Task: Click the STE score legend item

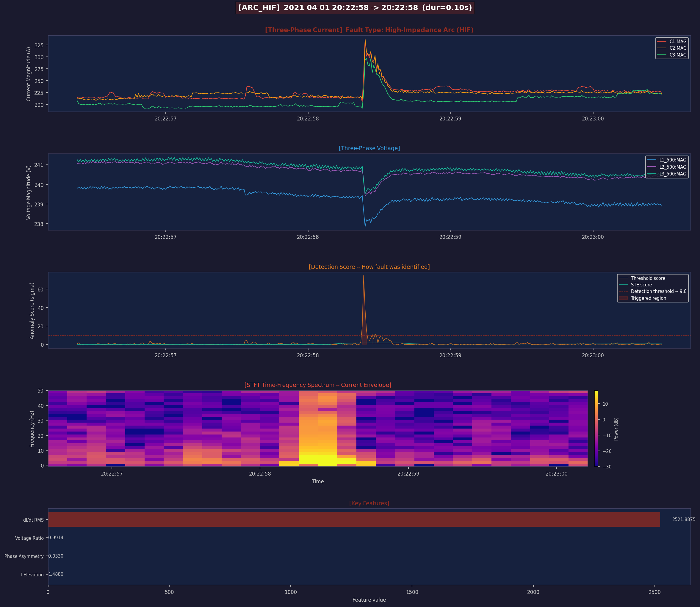Action: pyautogui.click(x=641, y=285)
